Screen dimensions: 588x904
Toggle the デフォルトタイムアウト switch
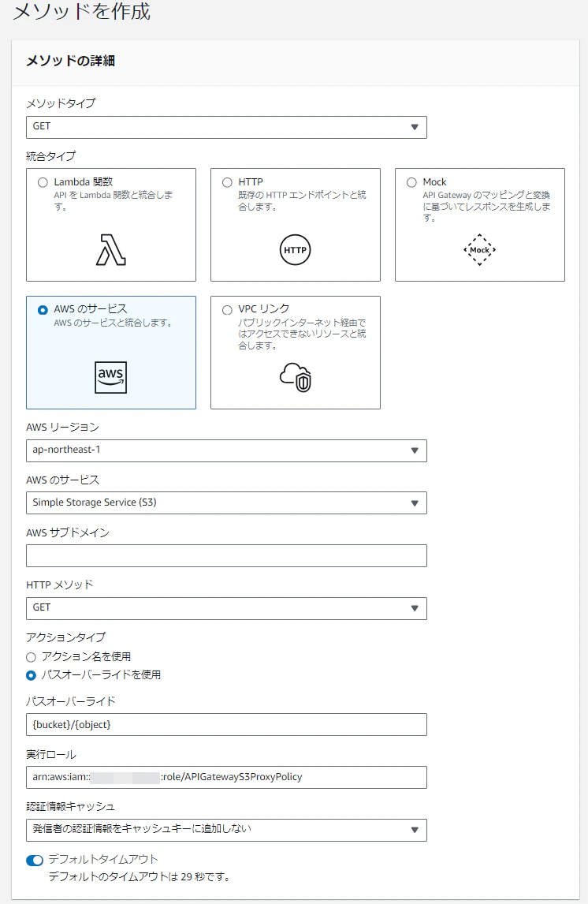click(35, 860)
